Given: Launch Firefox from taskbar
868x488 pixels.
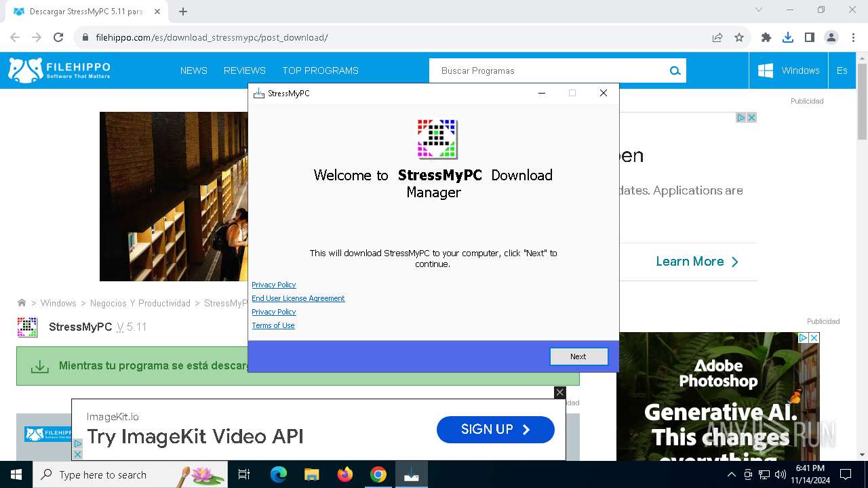Looking at the screenshot, I should 345,474.
